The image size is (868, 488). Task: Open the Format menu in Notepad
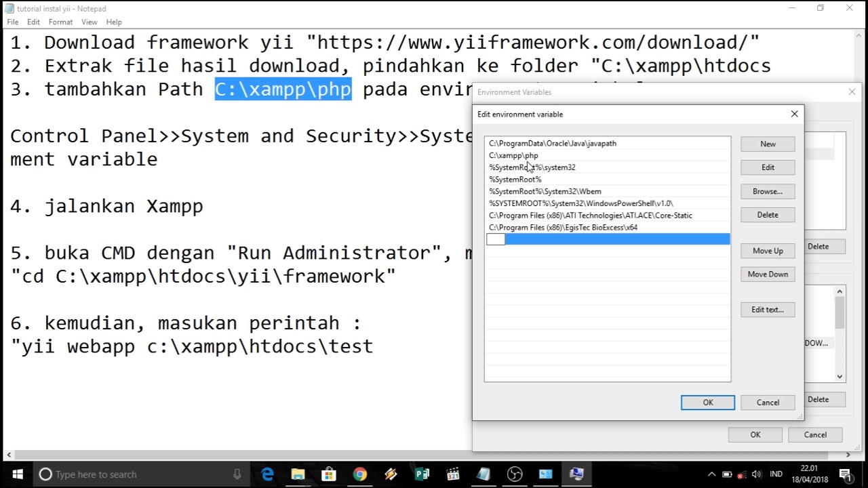coord(60,22)
